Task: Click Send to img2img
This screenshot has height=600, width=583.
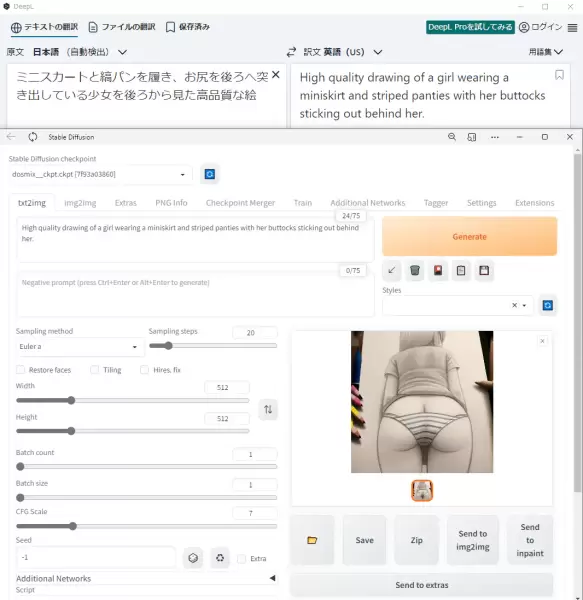Action: tap(472, 540)
